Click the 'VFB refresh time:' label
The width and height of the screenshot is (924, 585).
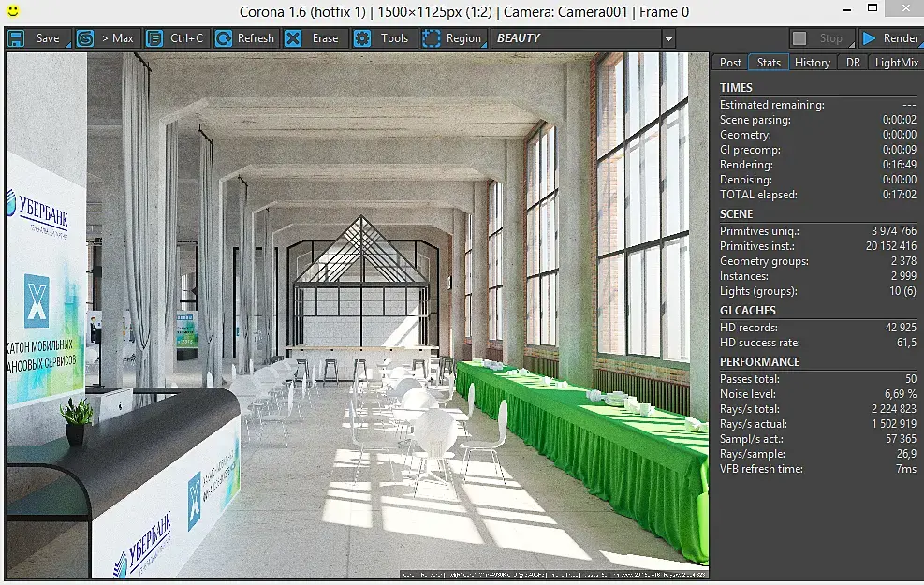[x=761, y=469]
